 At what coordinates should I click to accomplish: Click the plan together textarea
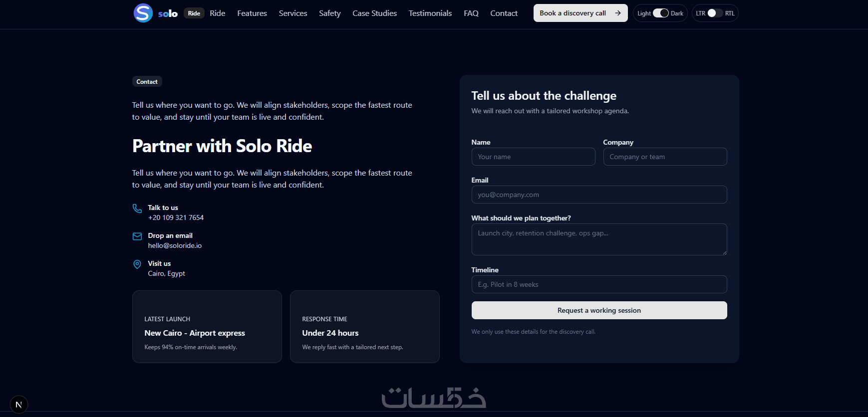(x=599, y=239)
